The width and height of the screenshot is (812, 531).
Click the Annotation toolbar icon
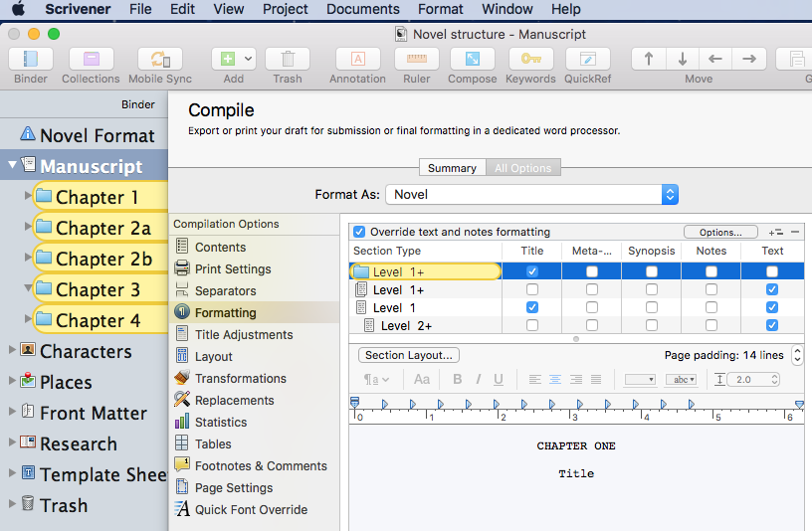point(358,59)
